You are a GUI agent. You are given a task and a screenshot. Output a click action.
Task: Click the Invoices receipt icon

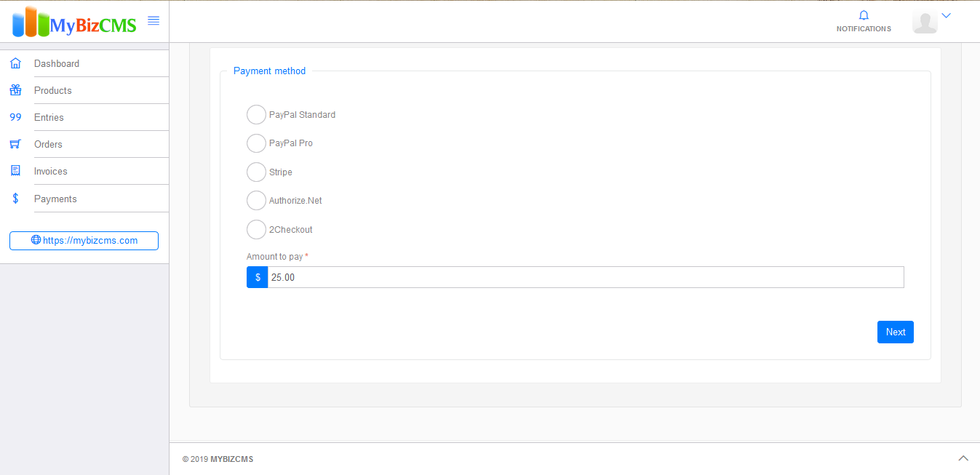(x=15, y=171)
